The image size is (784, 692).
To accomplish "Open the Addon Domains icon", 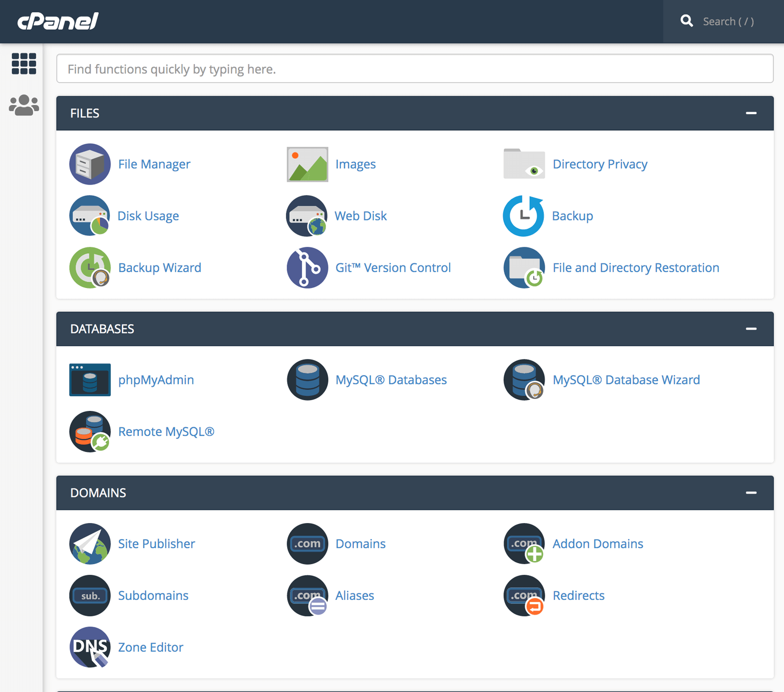I will click(524, 544).
